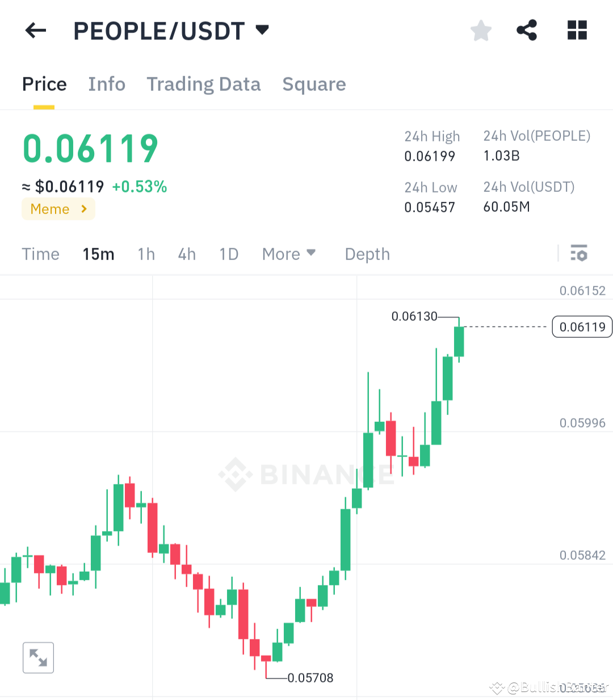Expand the chart using the fullscreen icon
The width and height of the screenshot is (613, 700).
(38, 657)
